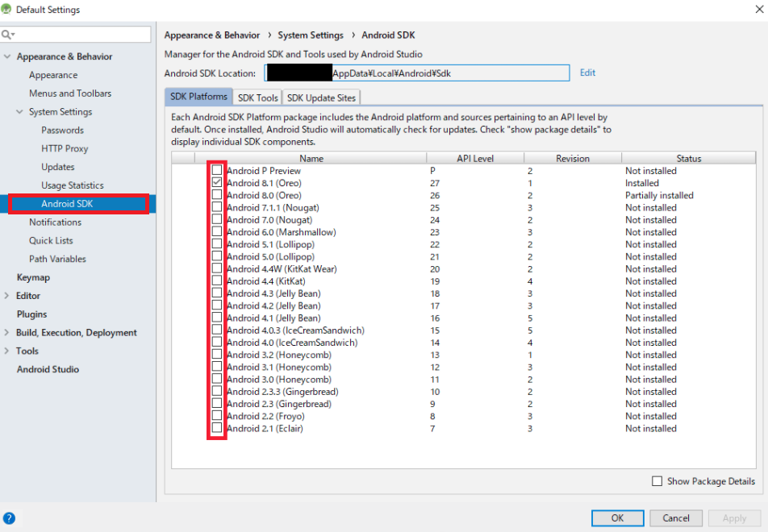Check the Android 2.1 (Eclair) checkbox
Image resolution: width=768 pixels, height=532 pixels.
[x=217, y=428]
